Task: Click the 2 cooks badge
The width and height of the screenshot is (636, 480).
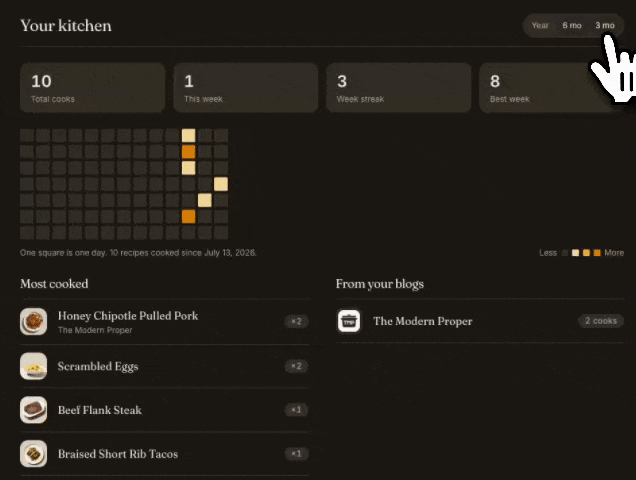Action: pyautogui.click(x=601, y=321)
